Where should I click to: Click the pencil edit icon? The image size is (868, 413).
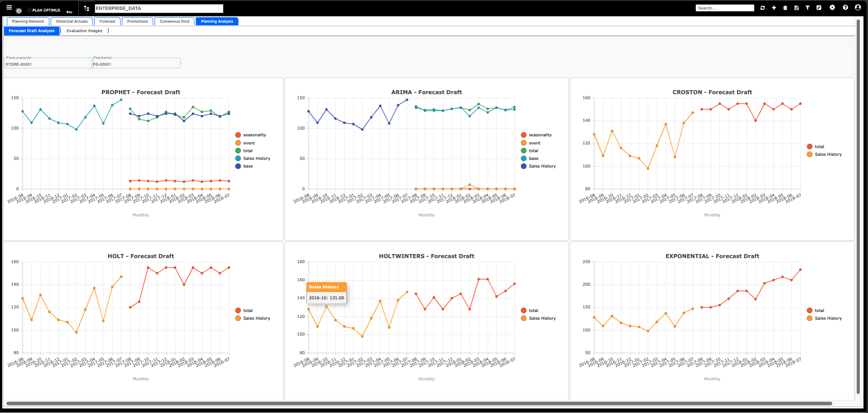[819, 8]
